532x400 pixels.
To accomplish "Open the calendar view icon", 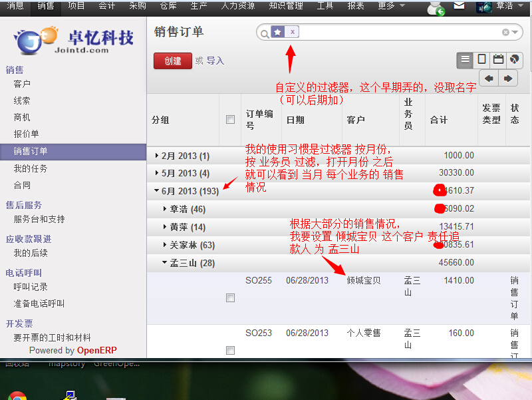I will point(498,60).
